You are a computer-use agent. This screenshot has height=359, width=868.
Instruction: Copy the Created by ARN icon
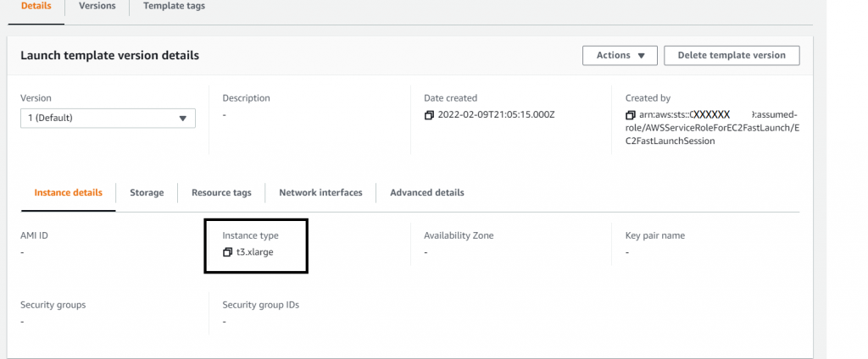pos(630,115)
